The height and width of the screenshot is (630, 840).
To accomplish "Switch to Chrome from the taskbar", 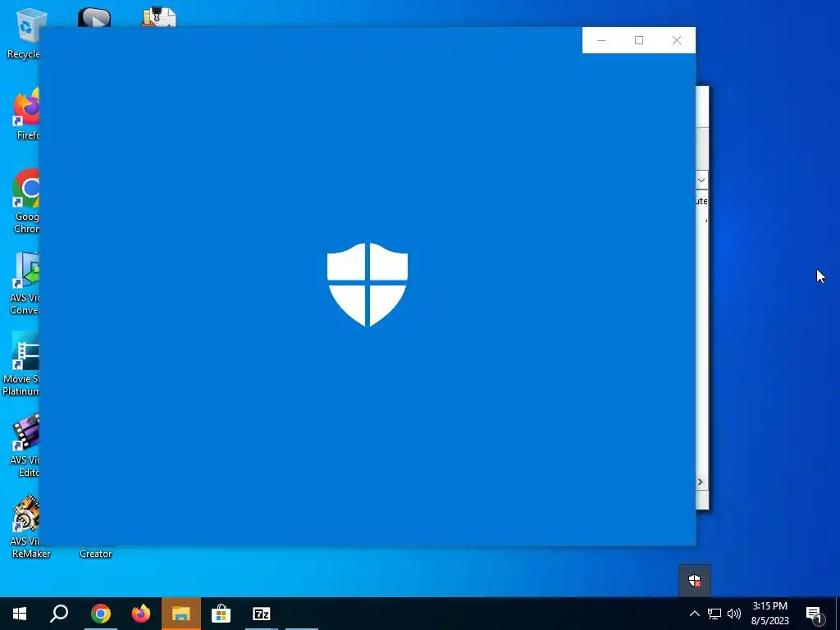I will (x=100, y=614).
